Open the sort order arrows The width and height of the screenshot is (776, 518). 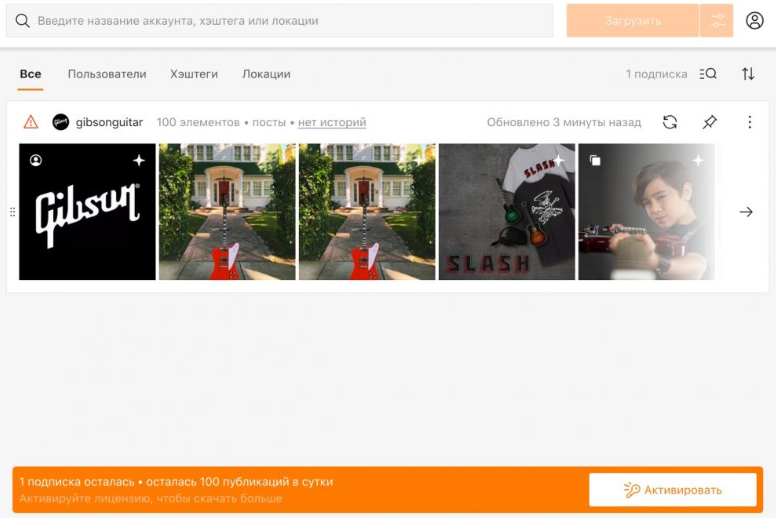coord(748,74)
